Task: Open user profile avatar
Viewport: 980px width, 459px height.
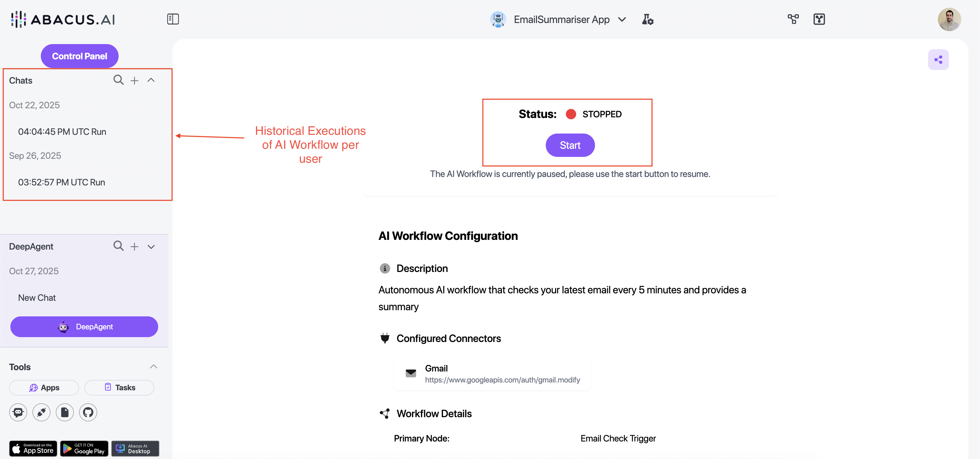Action: 949,19
